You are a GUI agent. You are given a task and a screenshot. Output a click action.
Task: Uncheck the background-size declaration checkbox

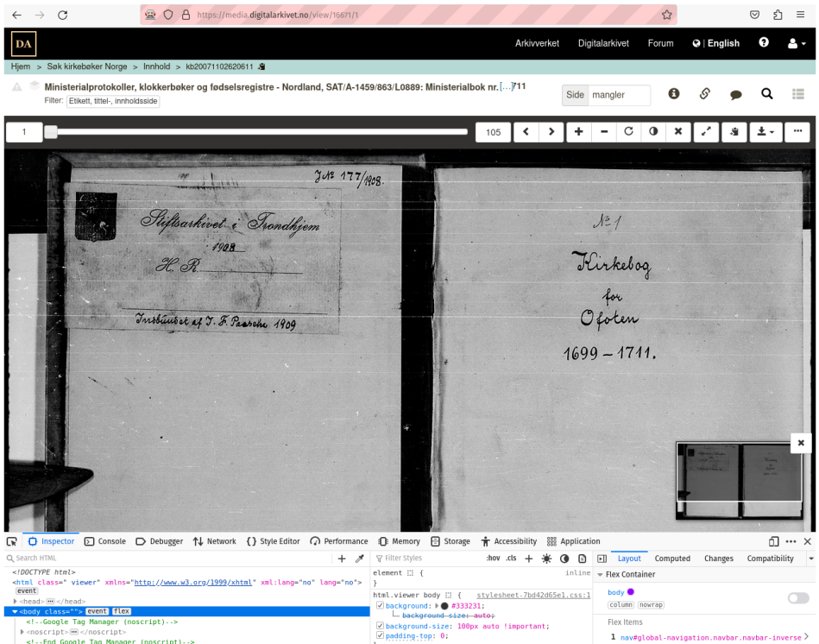(381, 626)
